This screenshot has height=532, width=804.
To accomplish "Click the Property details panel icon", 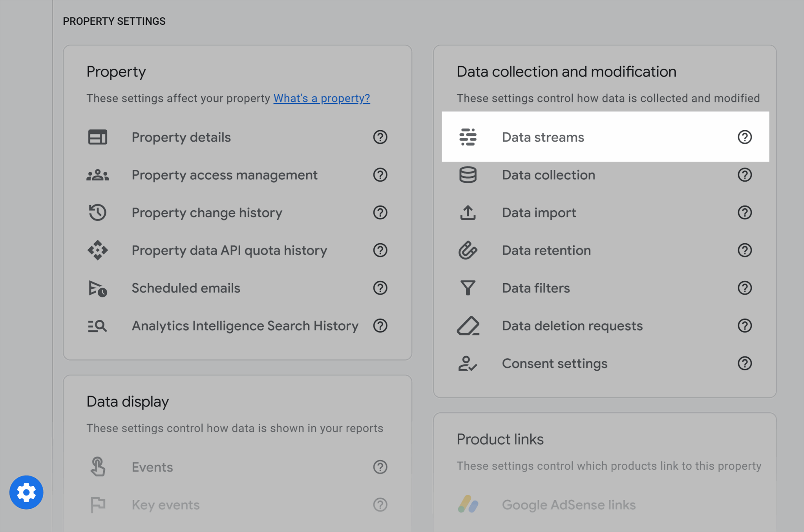I will click(97, 137).
